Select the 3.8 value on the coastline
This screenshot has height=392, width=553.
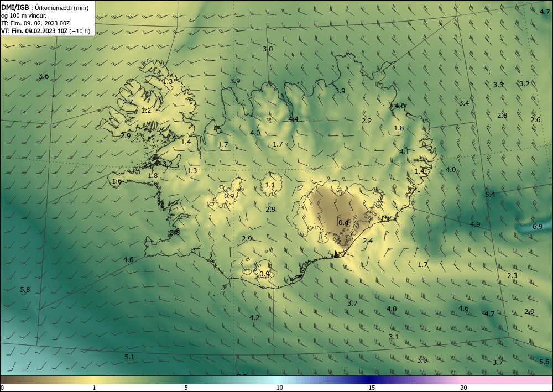tap(175, 232)
